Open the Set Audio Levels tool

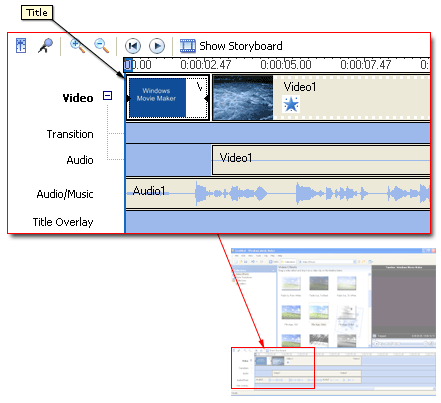tap(21, 46)
